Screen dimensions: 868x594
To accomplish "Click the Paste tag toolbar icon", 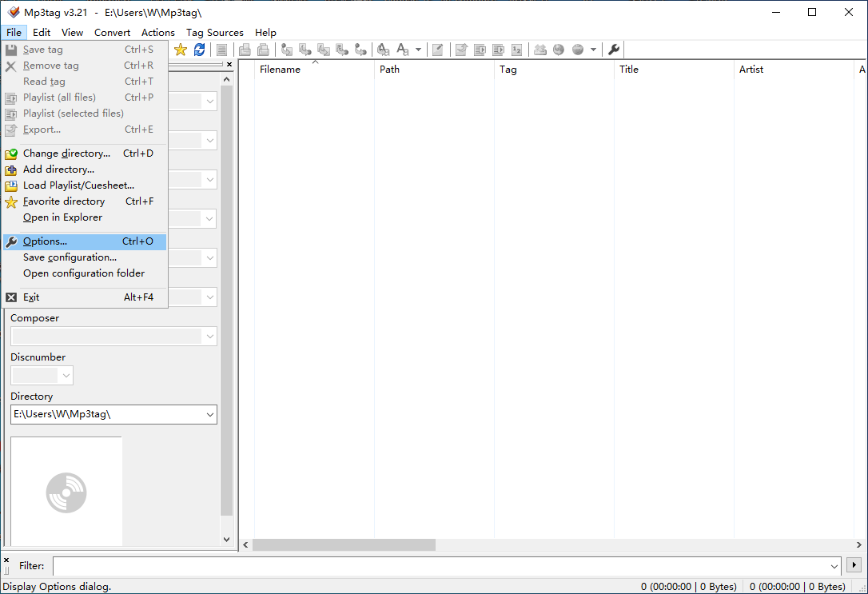I will [x=264, y=50].
